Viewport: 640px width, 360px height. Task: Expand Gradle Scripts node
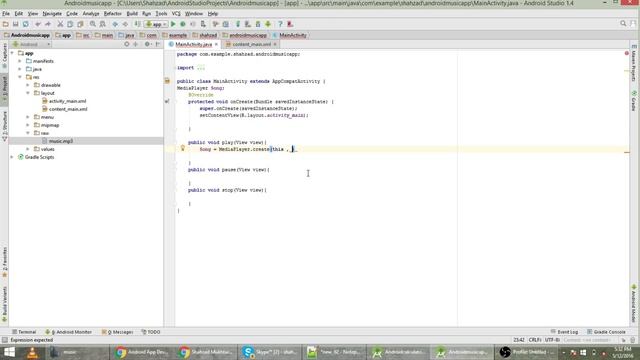12,157
